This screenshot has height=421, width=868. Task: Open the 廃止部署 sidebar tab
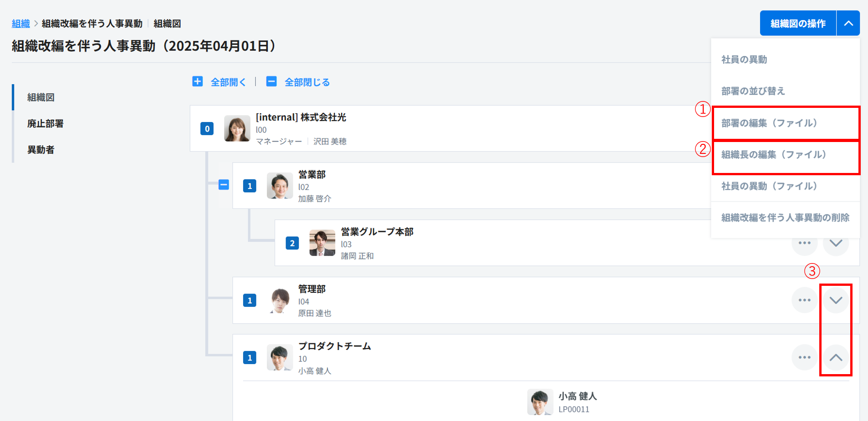(45, 124)
